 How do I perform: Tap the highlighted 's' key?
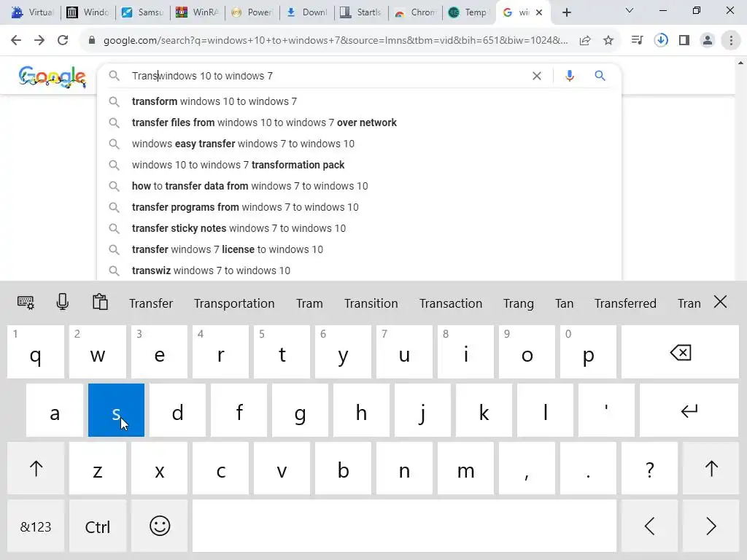click(x=116, y=410)
